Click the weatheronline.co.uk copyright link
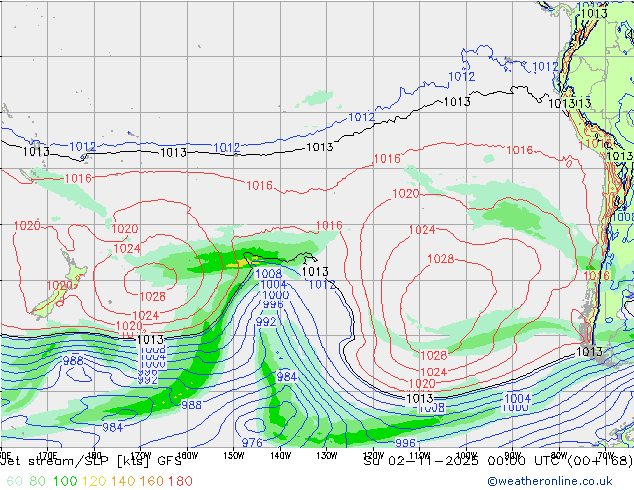634x490 pixels. click(x=550, y=481)
